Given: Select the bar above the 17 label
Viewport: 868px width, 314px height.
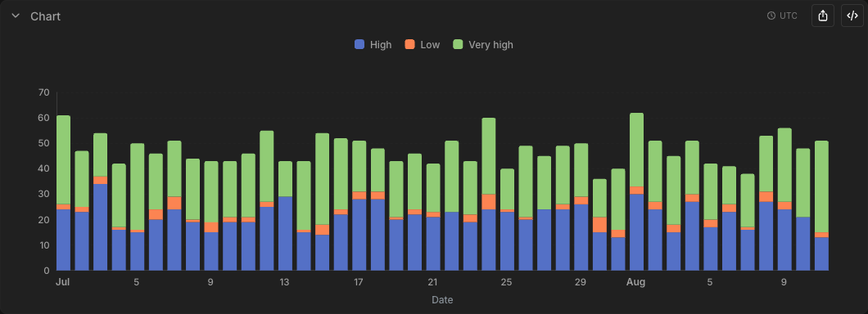Looking at the screenshot, I should [359, 205].
